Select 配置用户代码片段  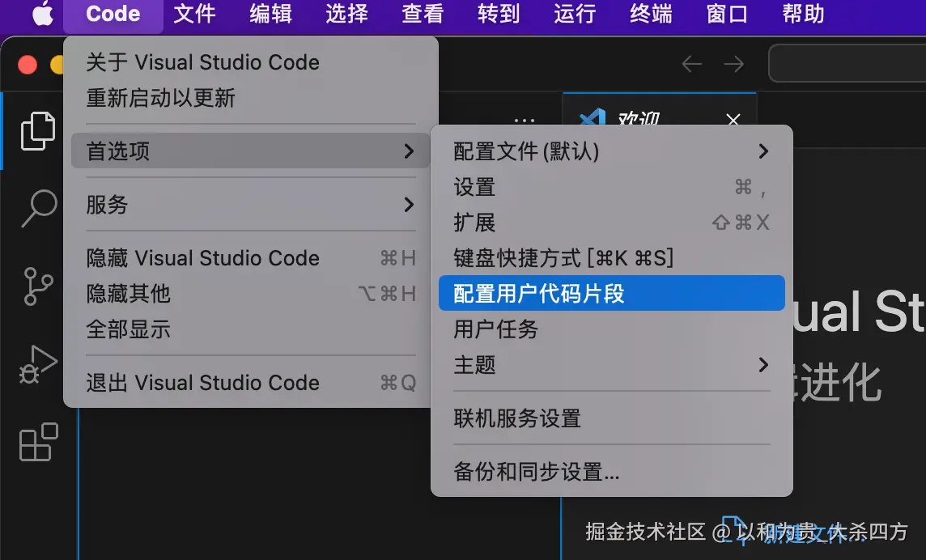point(612,293)
